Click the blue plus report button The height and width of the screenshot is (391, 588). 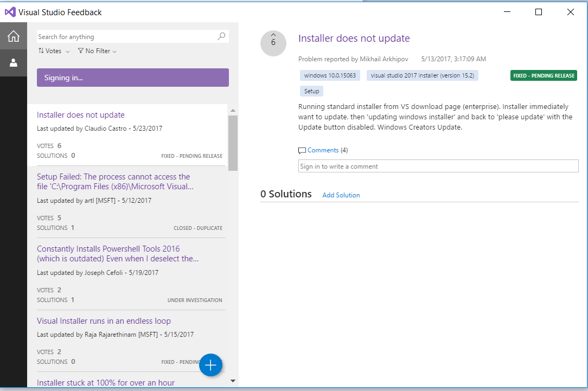[x=210, y=365]
